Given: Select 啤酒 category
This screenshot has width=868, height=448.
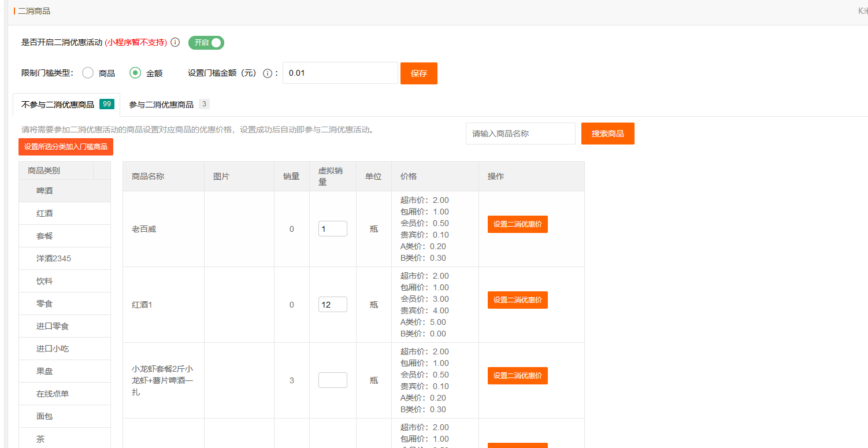Looking at the screenshot, I should tap(65, 191).
